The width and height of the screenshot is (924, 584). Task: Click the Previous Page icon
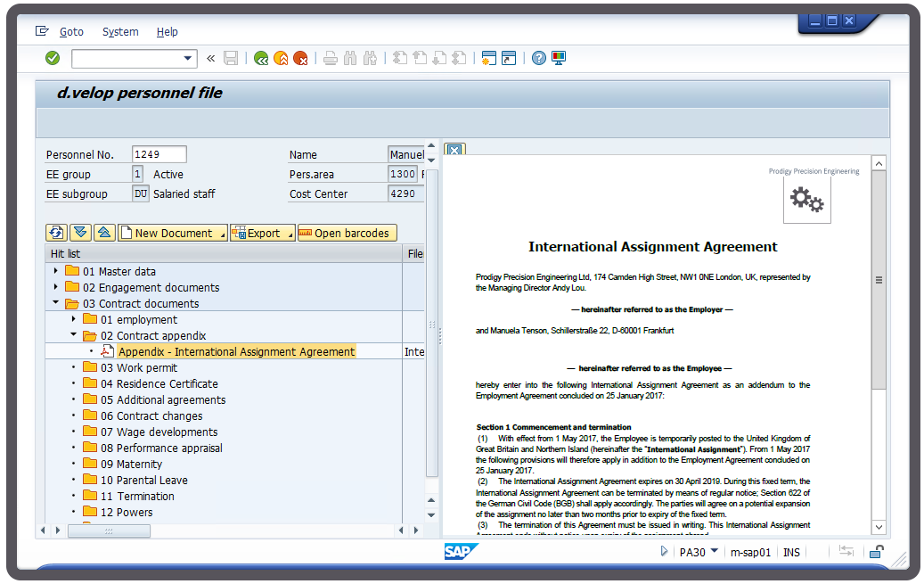[x=420, y=58]
